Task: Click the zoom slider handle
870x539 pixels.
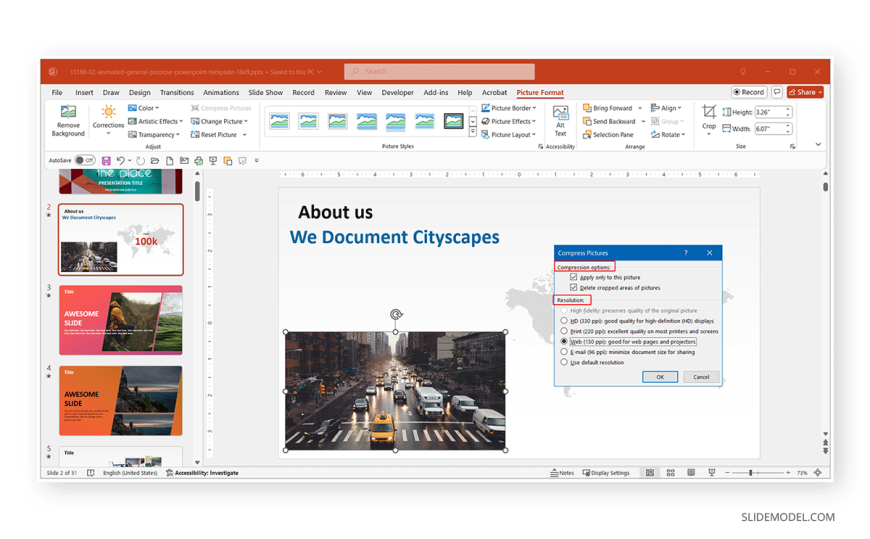Action: pos(750,473)
